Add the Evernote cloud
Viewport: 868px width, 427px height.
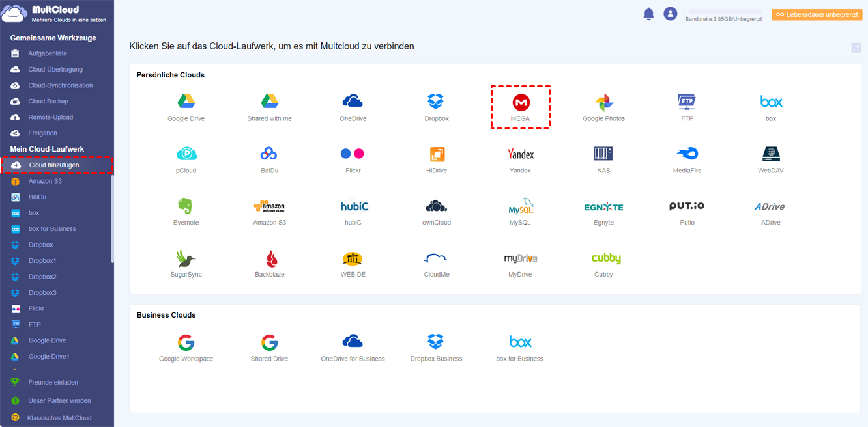point(185,206)
